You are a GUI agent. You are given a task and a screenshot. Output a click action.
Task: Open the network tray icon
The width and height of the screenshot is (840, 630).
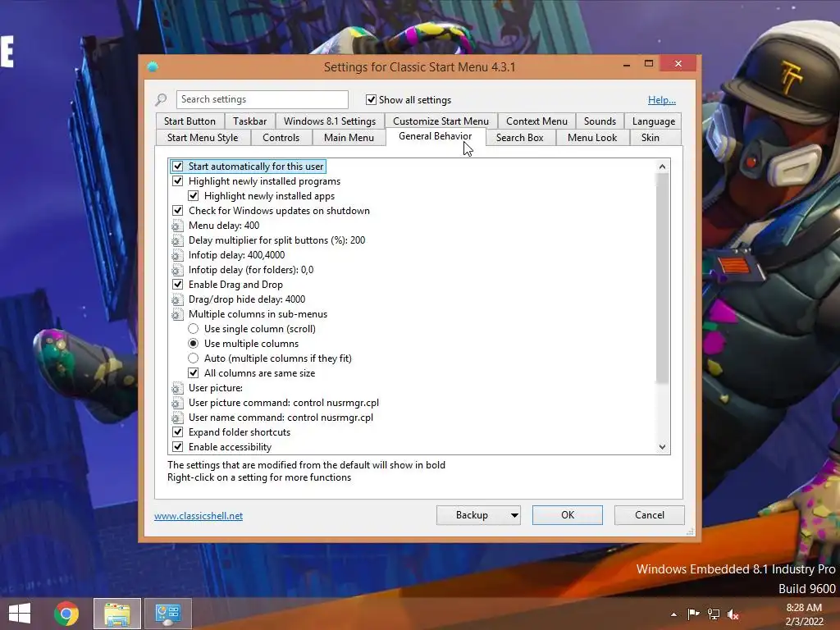714,614
